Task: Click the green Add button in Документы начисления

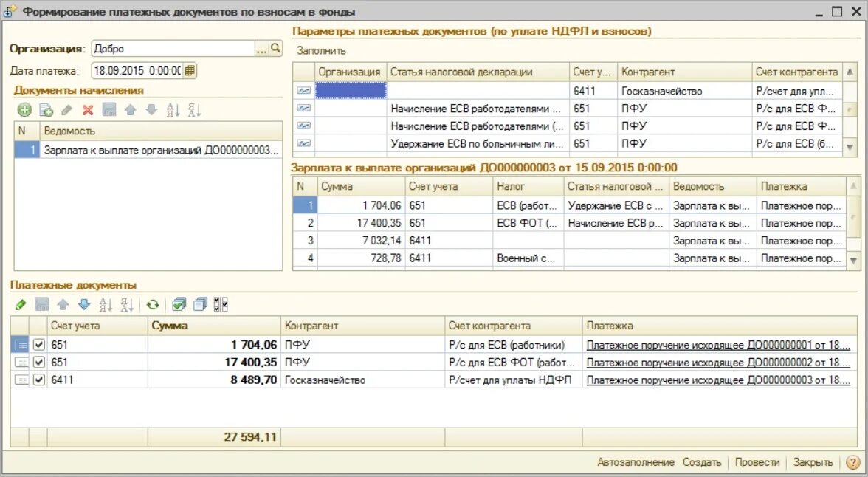Action: click(24, 110)
